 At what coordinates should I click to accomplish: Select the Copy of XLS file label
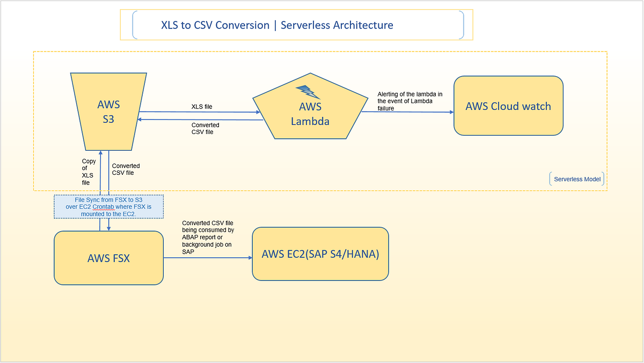pos(87,172)
